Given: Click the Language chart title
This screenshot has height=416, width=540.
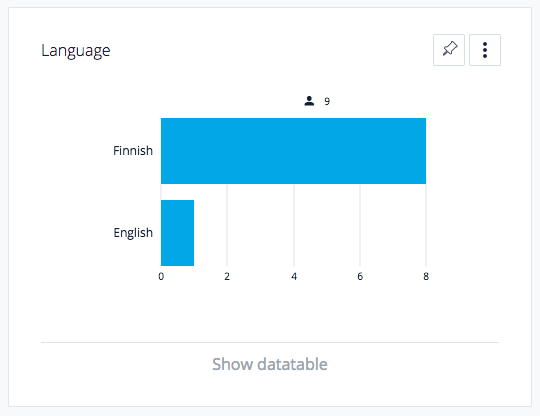Looking at the screenshot, I should pos(76,51).
